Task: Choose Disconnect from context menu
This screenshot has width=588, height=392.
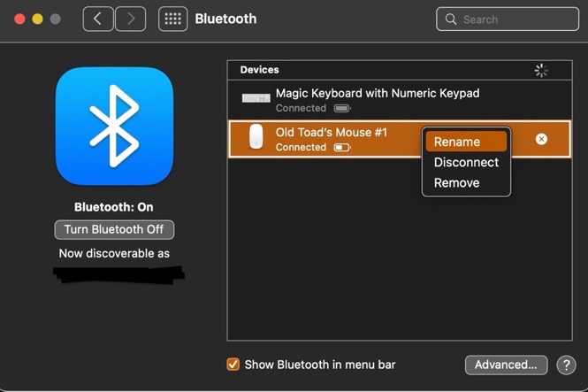Action: [466, 163]
